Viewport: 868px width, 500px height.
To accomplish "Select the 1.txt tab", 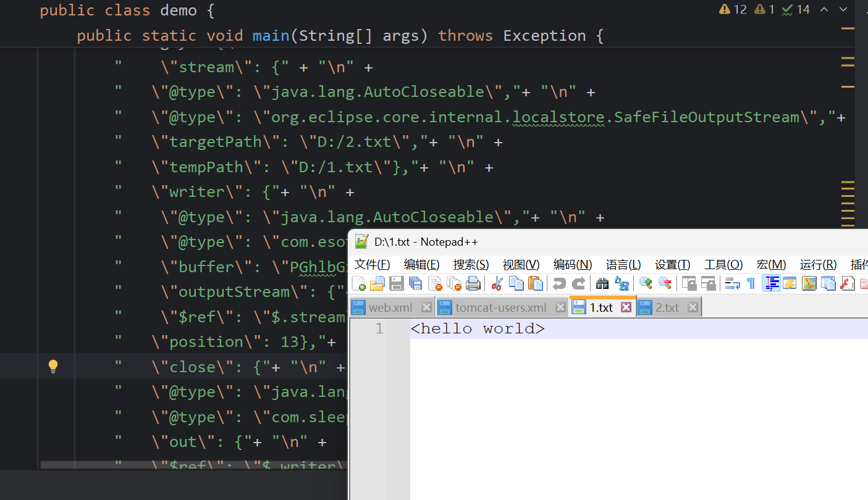I will (x=601, y=307).
